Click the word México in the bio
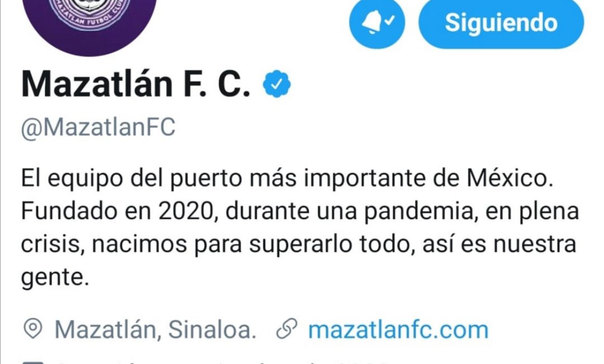The width and height of the screenshot is (604, 364). [x=510, y=178]
